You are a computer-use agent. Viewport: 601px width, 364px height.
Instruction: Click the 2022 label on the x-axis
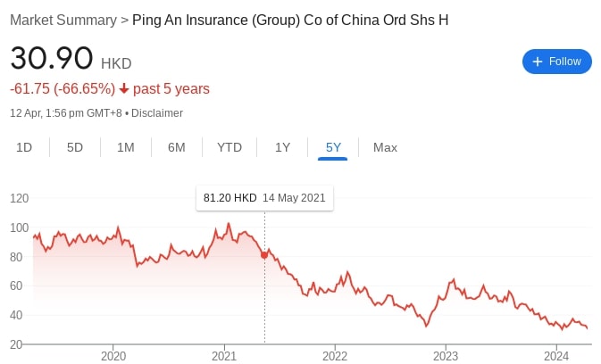click(x=335, y=355)
